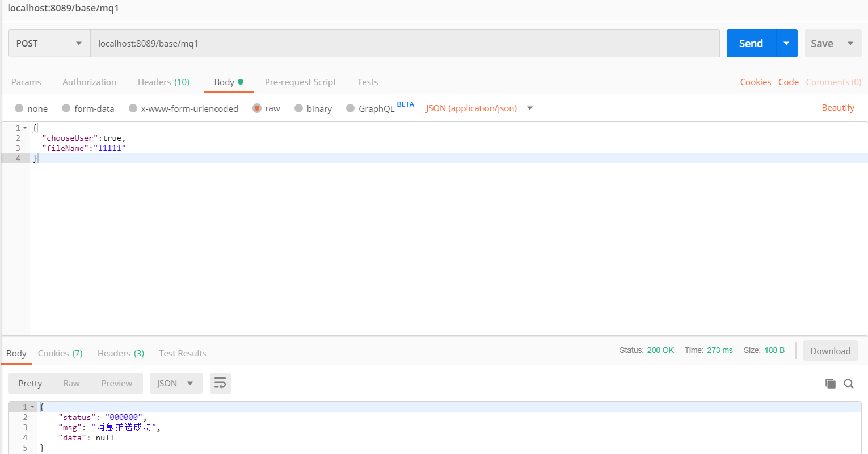Open the Save button dropdown arrow

(x=850, y=43)
